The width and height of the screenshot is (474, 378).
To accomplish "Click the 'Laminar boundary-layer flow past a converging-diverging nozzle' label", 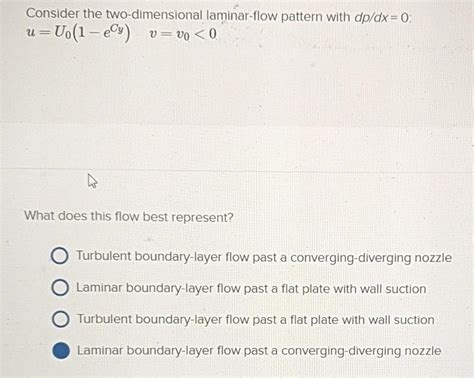I will 259,351.
